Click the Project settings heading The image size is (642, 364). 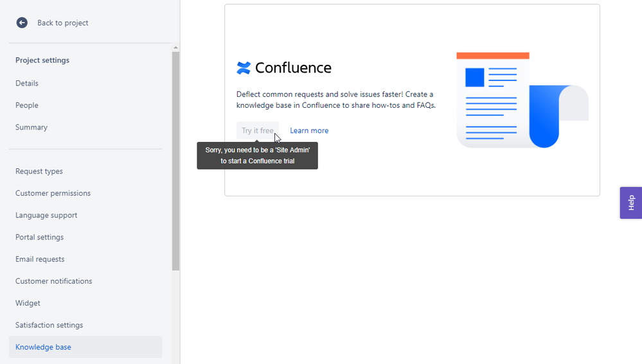[x=42, y=60]
